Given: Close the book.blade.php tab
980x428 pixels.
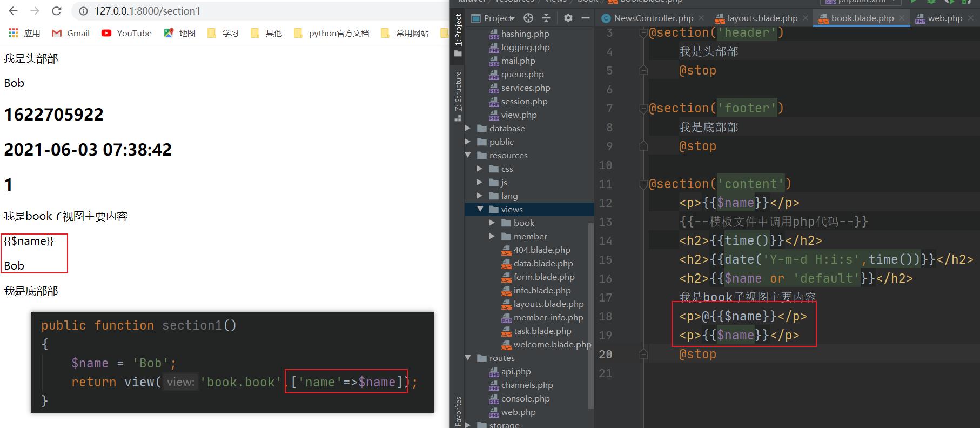Looking at the screenshot, I should (x=902, y=18).
